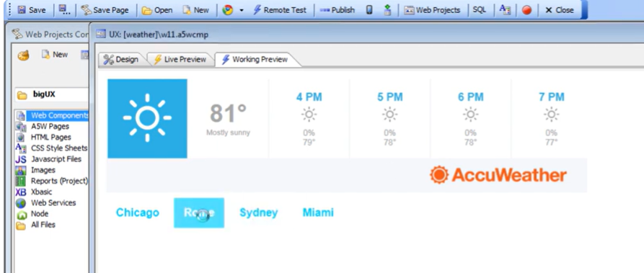This screenshot has height=273, width=644.
Task: Click the Remote Test button
Action: point(279,10)
